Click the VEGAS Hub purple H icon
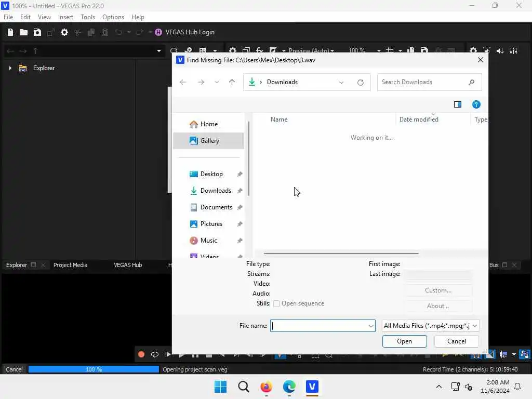 pyautogui.click(x=158, y=32)
